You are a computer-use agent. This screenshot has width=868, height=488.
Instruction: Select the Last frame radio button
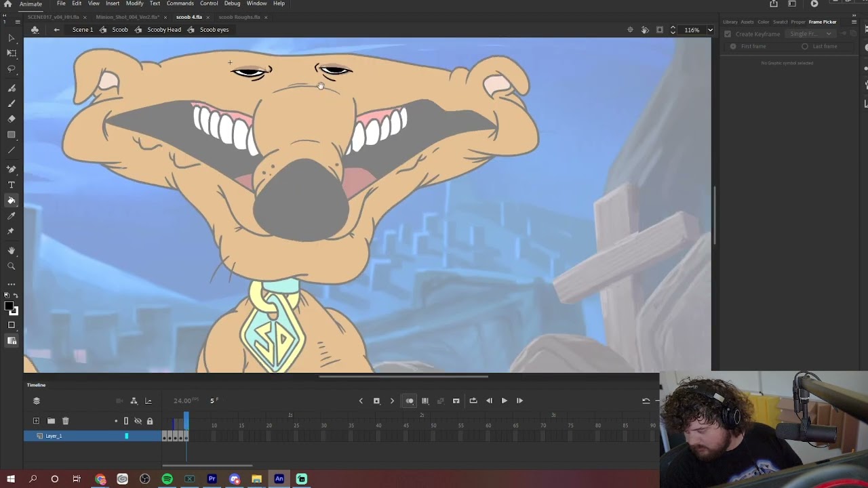[x=805, y=46]
